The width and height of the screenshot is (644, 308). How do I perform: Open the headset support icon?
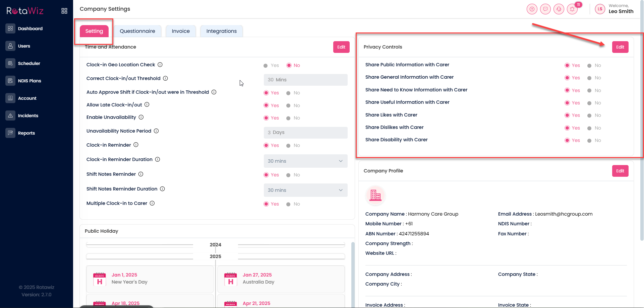point(559,9)
